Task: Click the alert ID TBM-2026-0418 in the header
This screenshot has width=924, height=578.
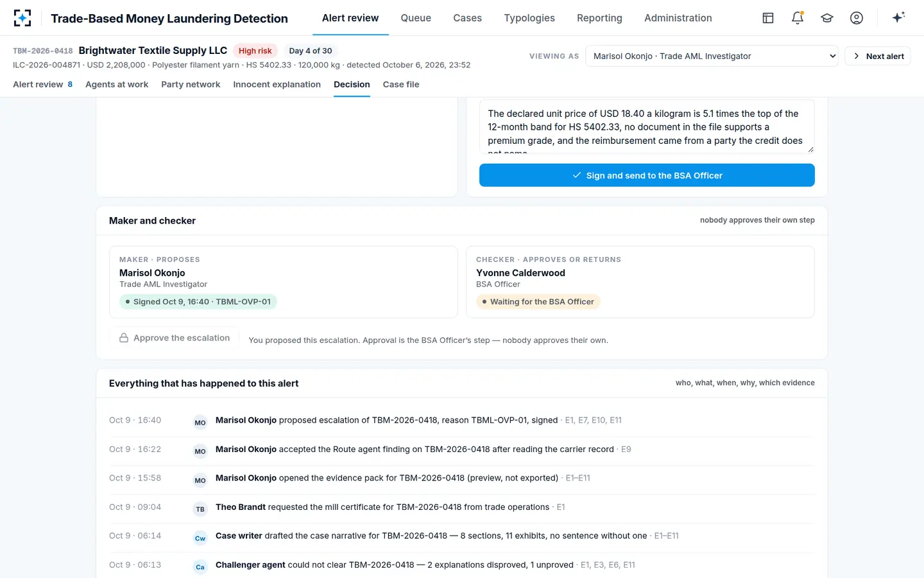Action: click(x=43, y=51)
